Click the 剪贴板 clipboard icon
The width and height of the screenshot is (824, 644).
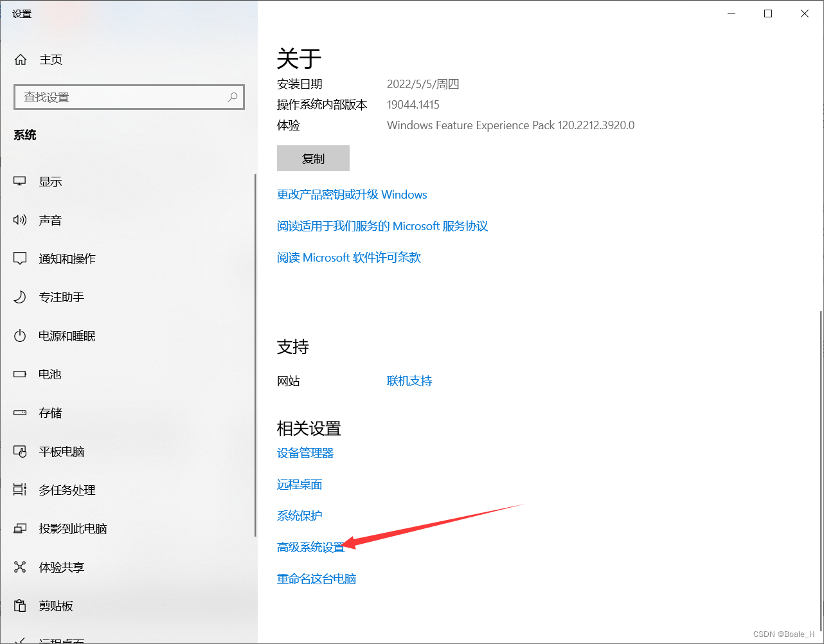(20, 605)
